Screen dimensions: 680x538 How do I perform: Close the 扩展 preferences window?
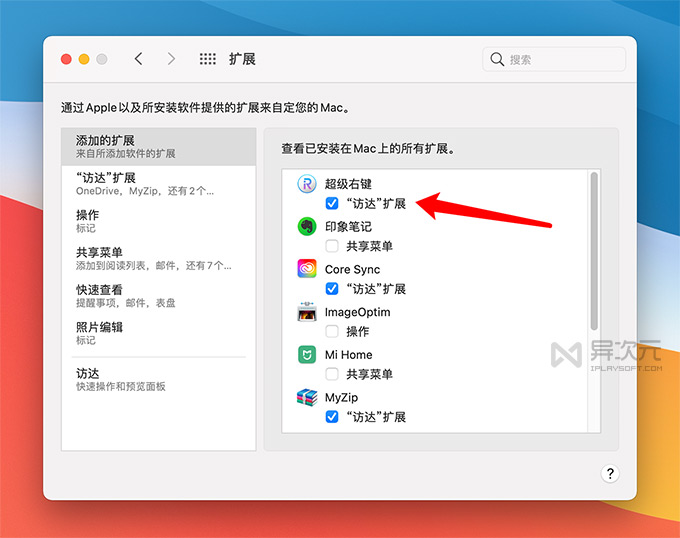(x=66, y=59)
